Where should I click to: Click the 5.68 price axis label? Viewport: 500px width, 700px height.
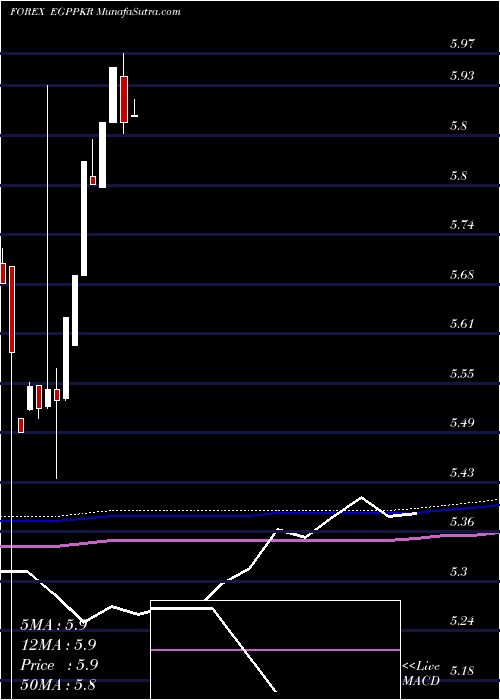[x=463, y=275]
